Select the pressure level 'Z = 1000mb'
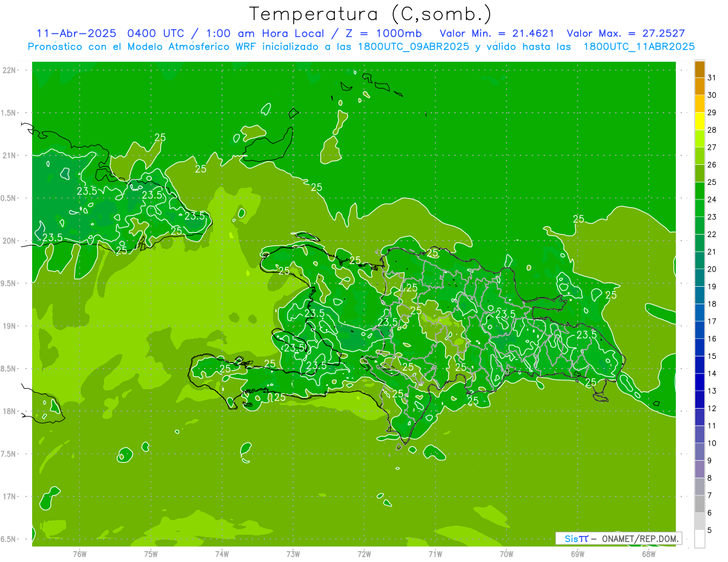Image resolution: width=728 pixels, height=562 pixels. [x=385, y=33]
